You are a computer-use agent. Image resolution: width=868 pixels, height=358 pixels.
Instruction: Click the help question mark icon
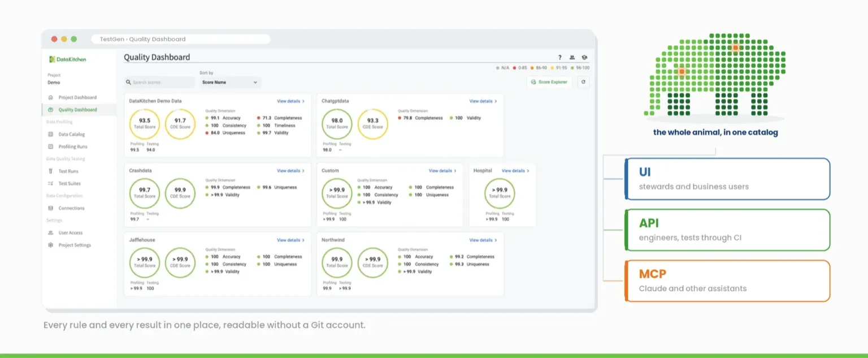(x=560, y=58)
